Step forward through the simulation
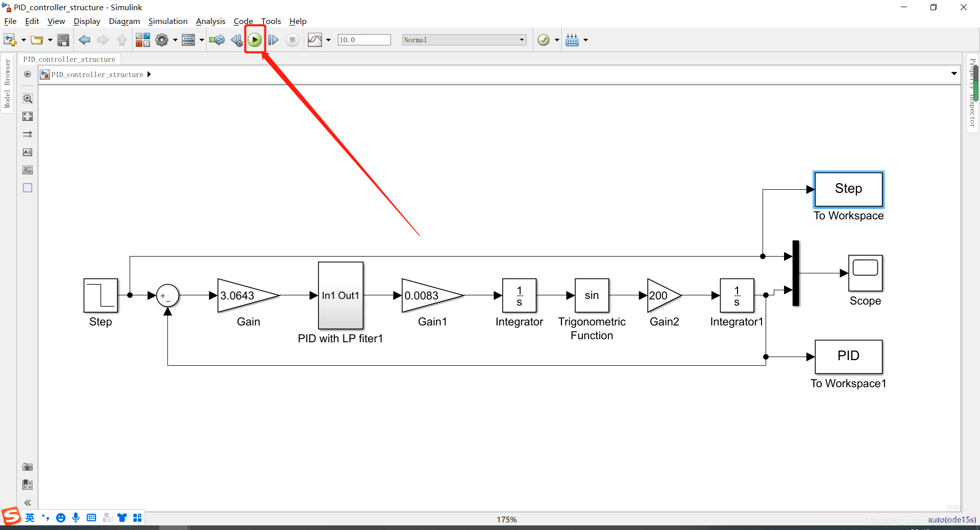Image resolution: width=980 pixels, height=530 pixels. point(274,39)
